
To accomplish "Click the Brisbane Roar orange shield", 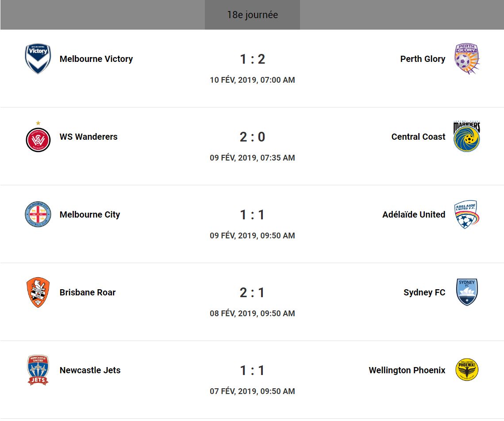I will (38, 292).
